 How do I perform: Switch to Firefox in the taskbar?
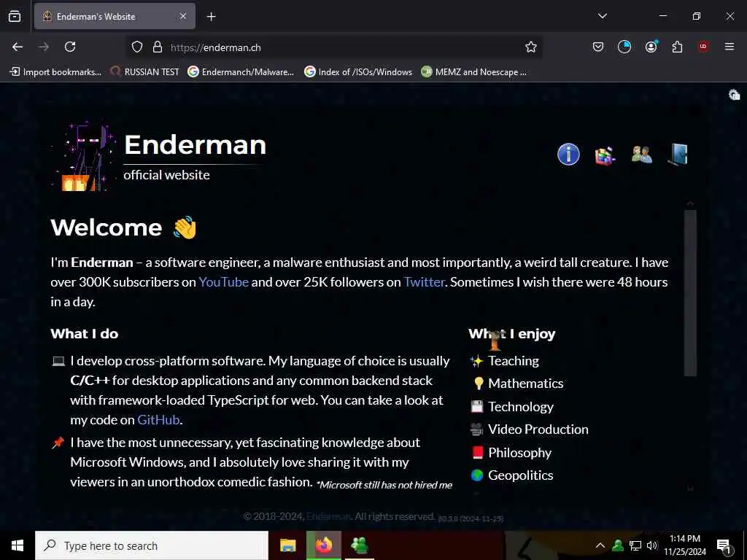coord(323,545)
